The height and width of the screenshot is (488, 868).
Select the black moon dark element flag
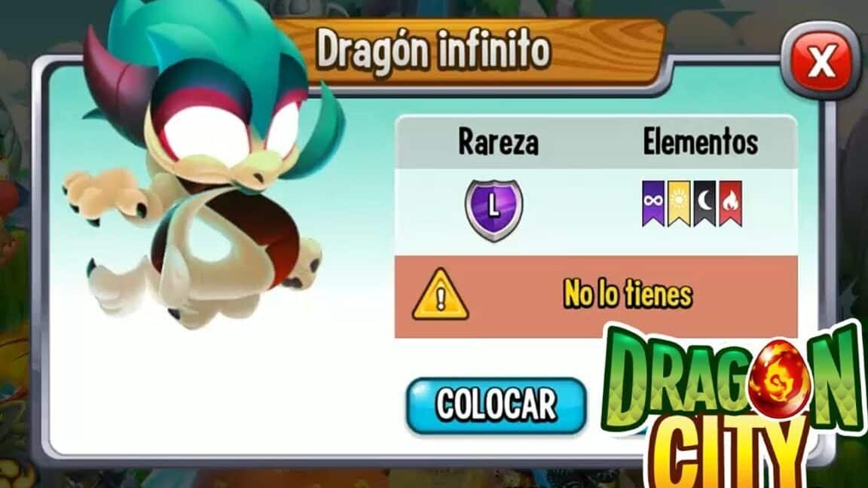click(704, 203)
